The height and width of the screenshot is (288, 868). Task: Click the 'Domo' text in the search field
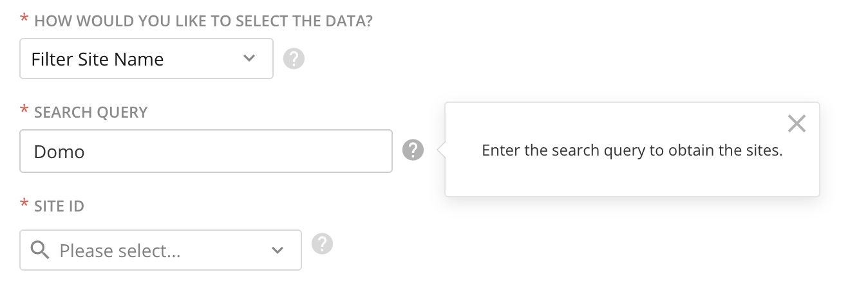tap(59, 152)
